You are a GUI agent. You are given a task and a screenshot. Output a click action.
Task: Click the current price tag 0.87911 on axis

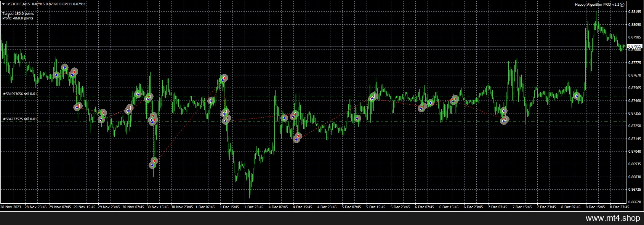click(x=634, y=46)
